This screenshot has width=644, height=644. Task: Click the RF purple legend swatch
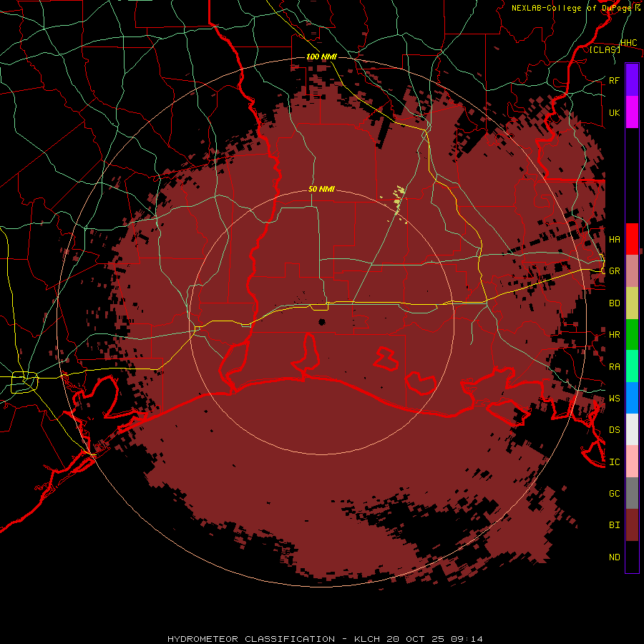pyautogui.click(x=632, y=80)
